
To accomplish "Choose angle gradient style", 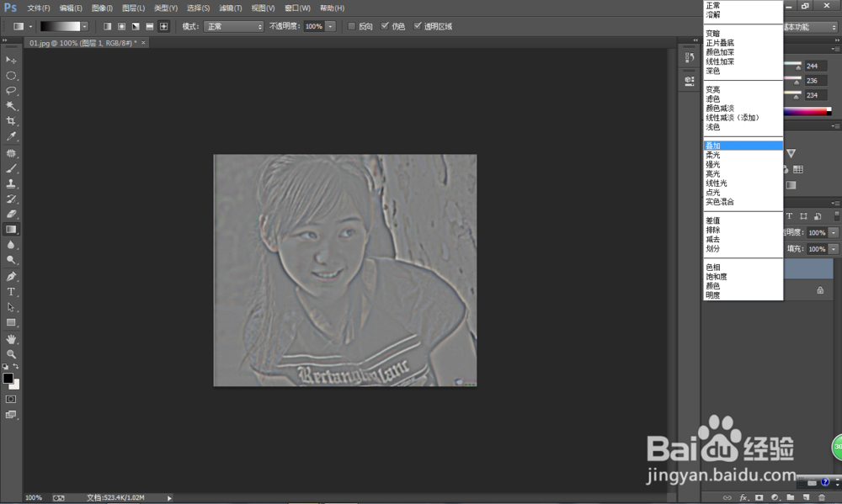I will click(x=136, y=26).
